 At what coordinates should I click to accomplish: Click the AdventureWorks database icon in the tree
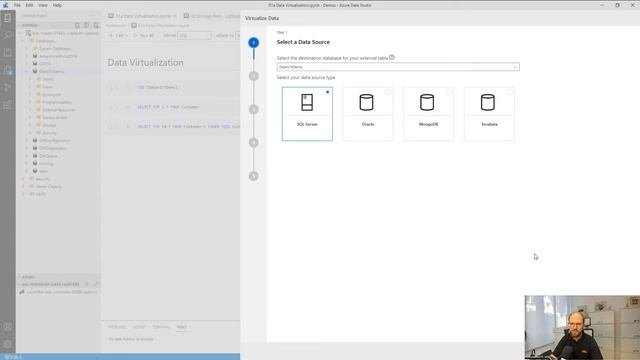[x=35, y=56]
